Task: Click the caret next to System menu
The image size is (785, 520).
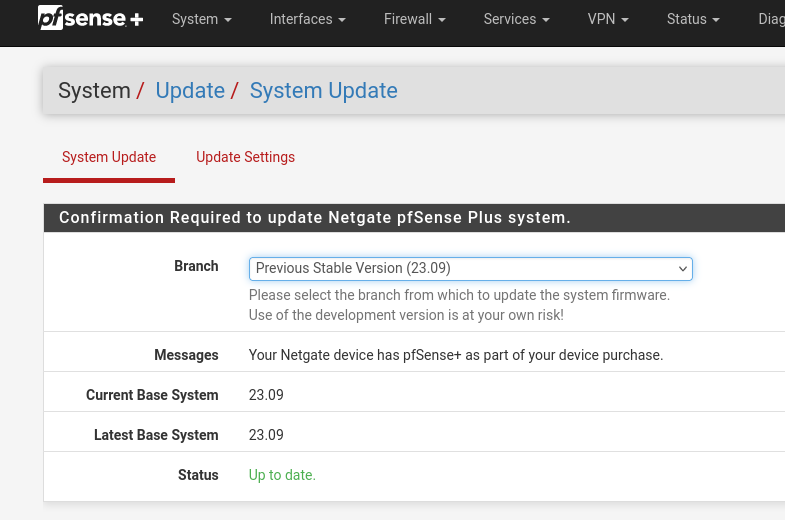Action: [228, 20]
